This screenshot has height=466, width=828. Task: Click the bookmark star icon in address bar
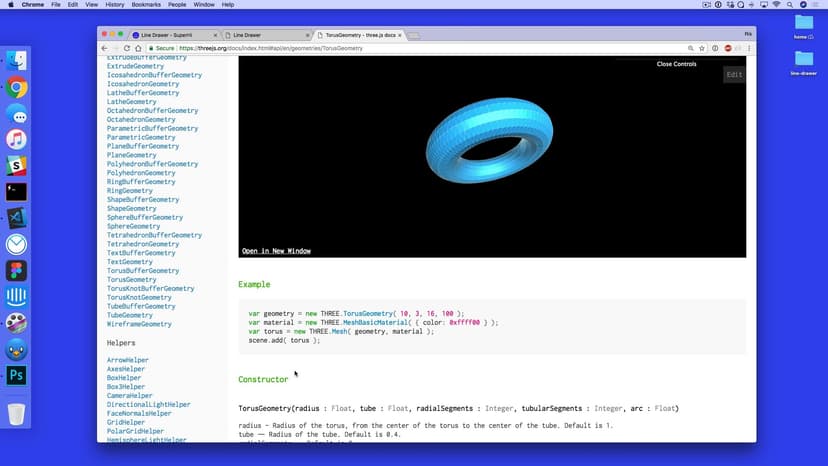[x=702, y=48]
